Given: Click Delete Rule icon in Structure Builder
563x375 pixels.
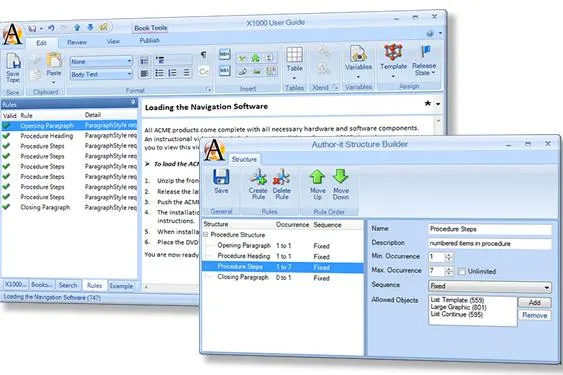Looking at the screenshot, I should [281, 177].
